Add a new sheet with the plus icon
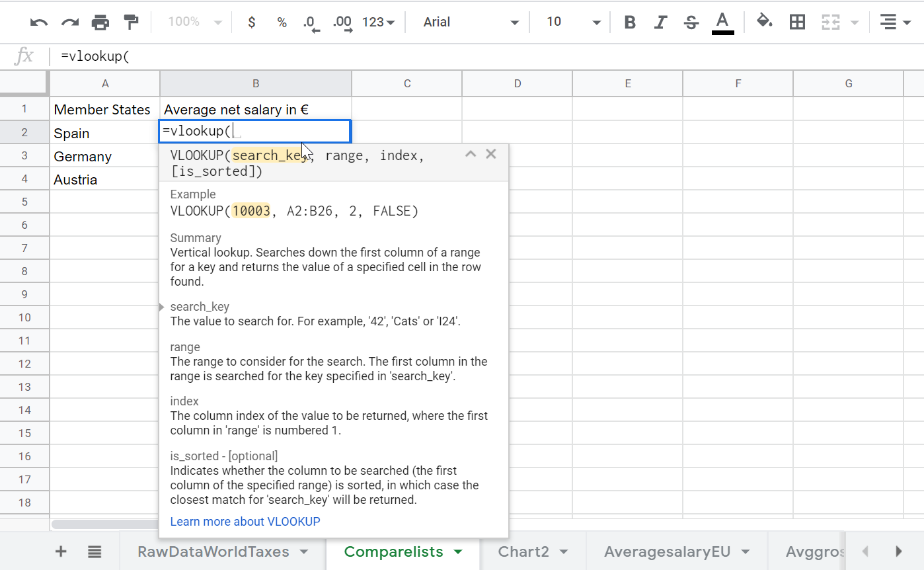Screen dimensions: 924x570 [60, 551]
